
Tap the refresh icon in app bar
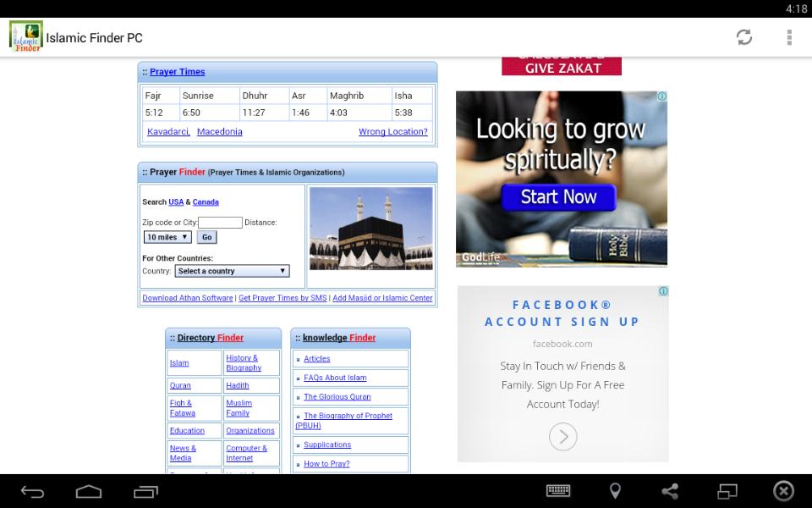(x=744, y=37)
